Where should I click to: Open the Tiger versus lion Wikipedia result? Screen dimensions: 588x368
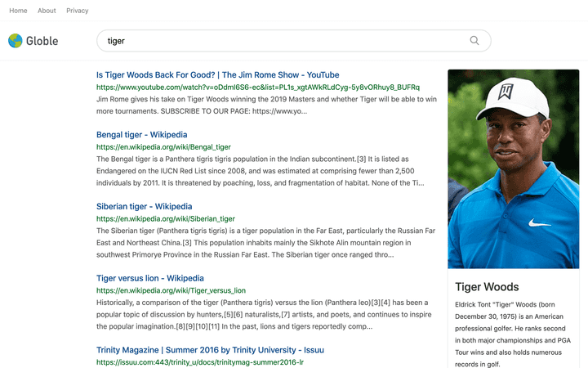(149, 278)
